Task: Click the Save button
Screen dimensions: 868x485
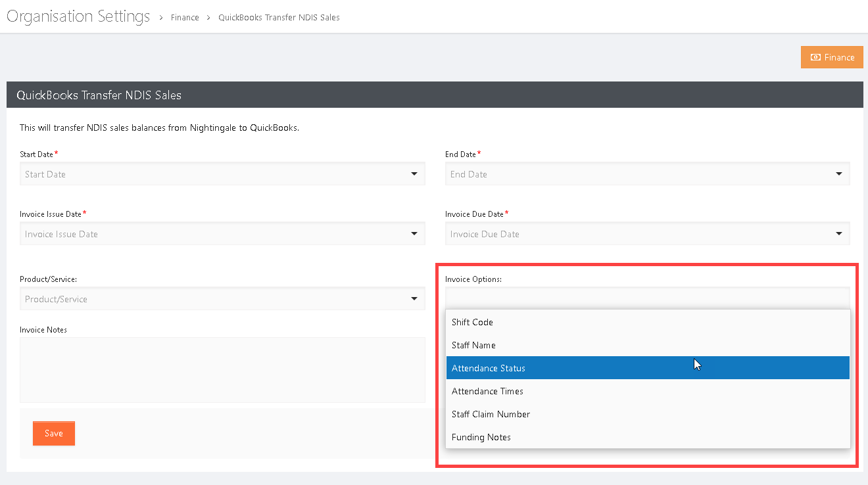Action: [x=54, y=434]
